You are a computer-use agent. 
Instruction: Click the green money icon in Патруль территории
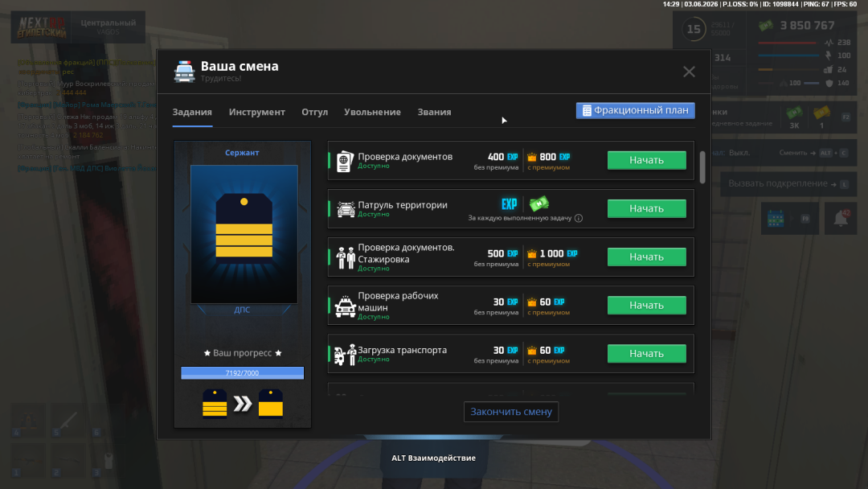point(538,203)
